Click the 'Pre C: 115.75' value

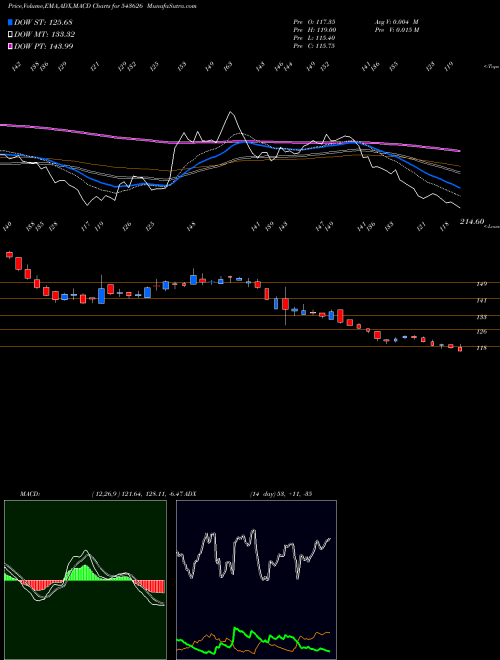(314, 46)
